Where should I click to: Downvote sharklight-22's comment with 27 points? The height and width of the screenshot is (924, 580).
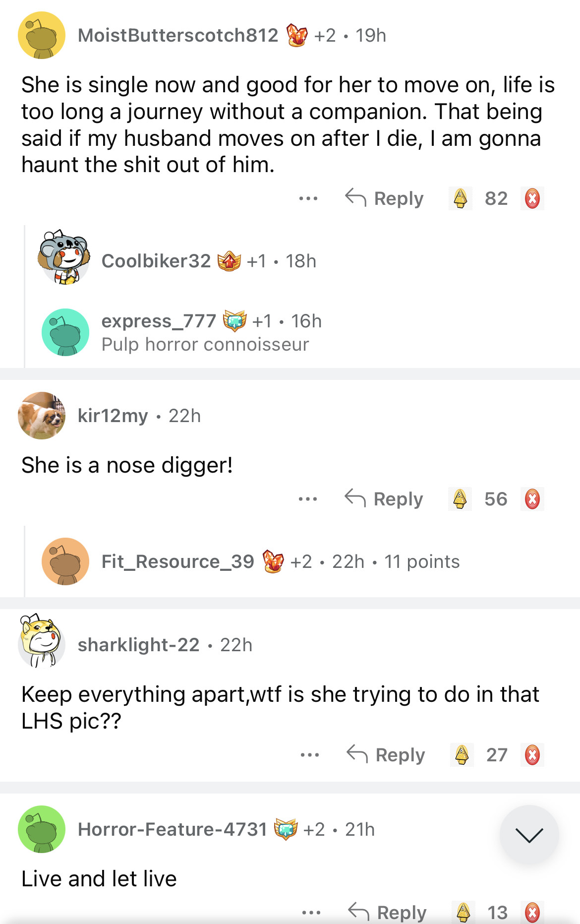pos(532,755)
